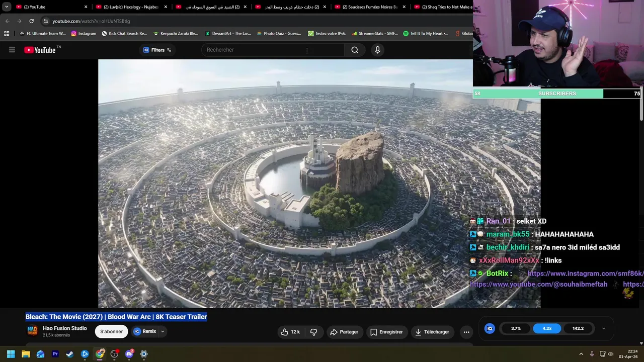This screenshot has width=644, height=362.
Task: Select the 142.2 stat value
Action: pos(578,328)
